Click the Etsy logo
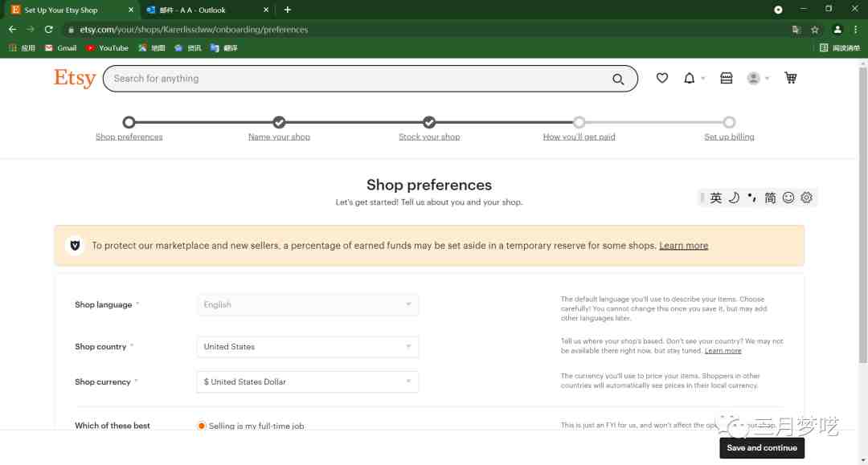868x465 pixels. click(x=75, y=78)
